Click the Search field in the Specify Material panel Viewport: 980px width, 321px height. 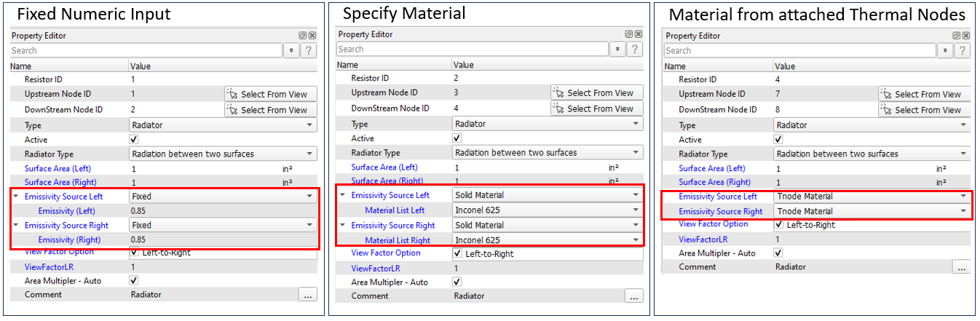point(471,49)
